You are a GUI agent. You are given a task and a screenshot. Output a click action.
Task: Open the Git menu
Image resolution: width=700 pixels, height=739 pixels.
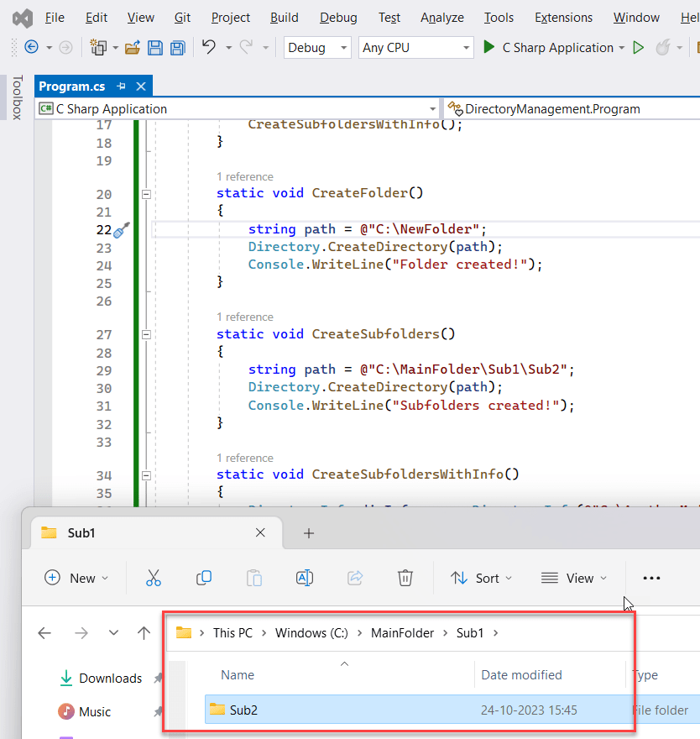tap(182, 17)
